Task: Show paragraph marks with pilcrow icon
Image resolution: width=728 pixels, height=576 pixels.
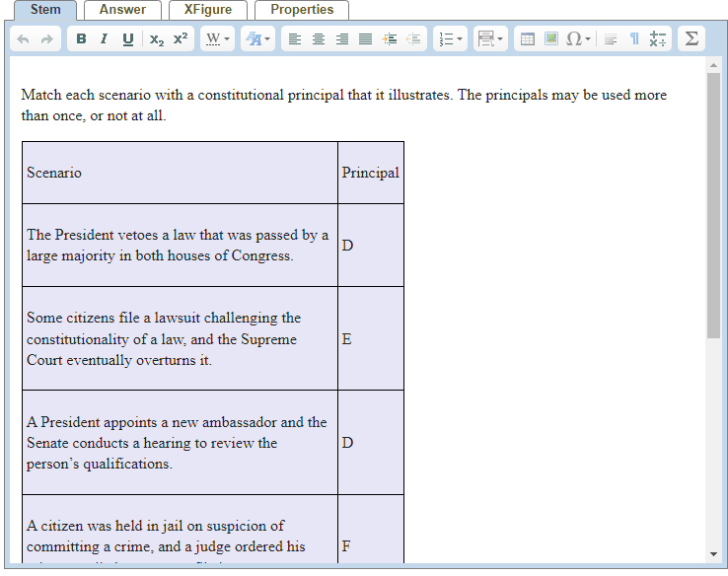Action: point(634,38)
